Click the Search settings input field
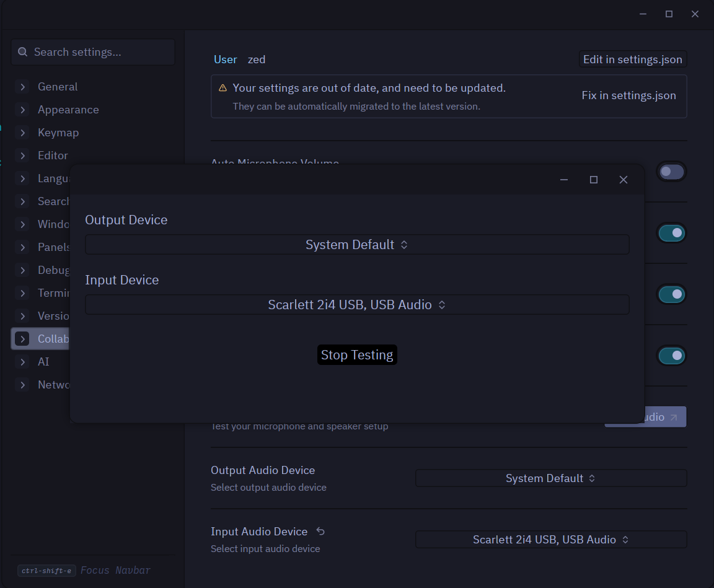The height and width of the screenshot is (588, 714). point(93,52)
